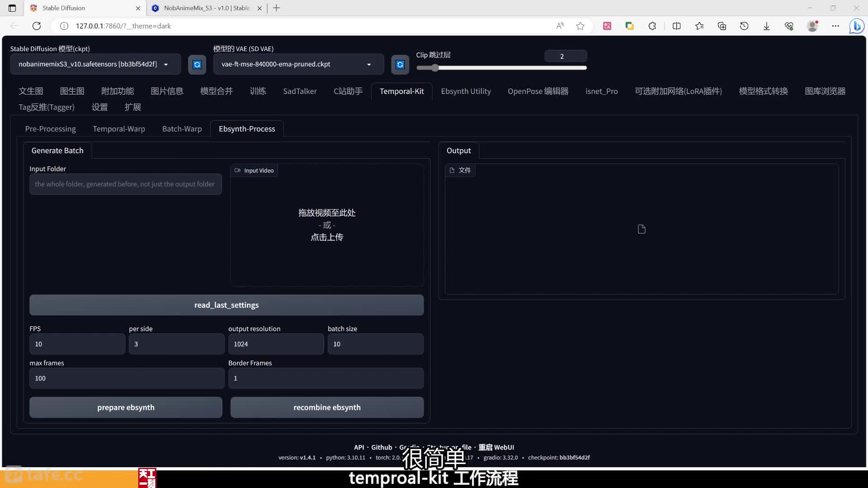Screen dimensions: 868x488
Task: Open the Bing Copilot sidebar icon
Action: pos(856,26)
